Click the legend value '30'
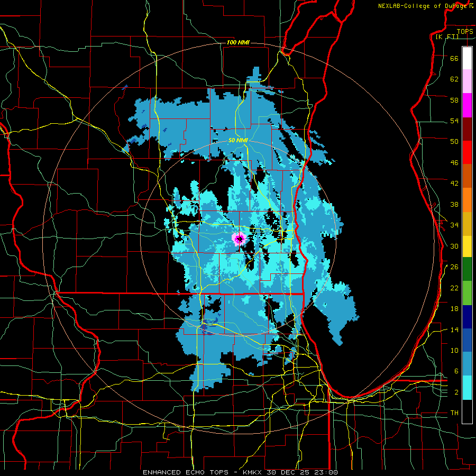This screenshot has height=476, width=476. [x=454, y=246]
